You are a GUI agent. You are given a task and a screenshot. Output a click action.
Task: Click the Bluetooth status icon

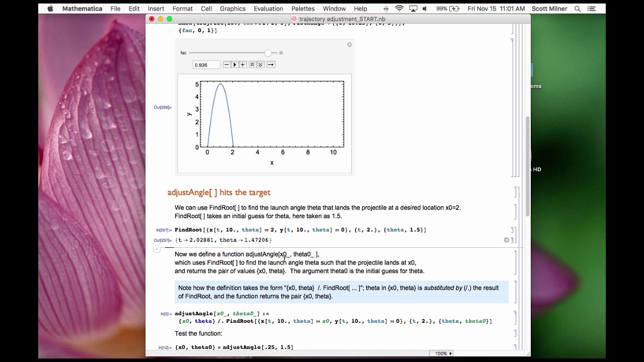(x=386, y=9)
